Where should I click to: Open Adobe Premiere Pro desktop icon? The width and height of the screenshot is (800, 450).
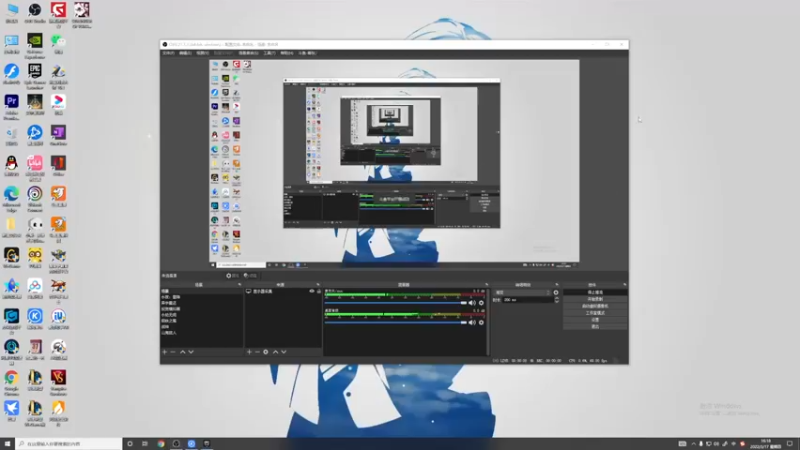[11, 107]
